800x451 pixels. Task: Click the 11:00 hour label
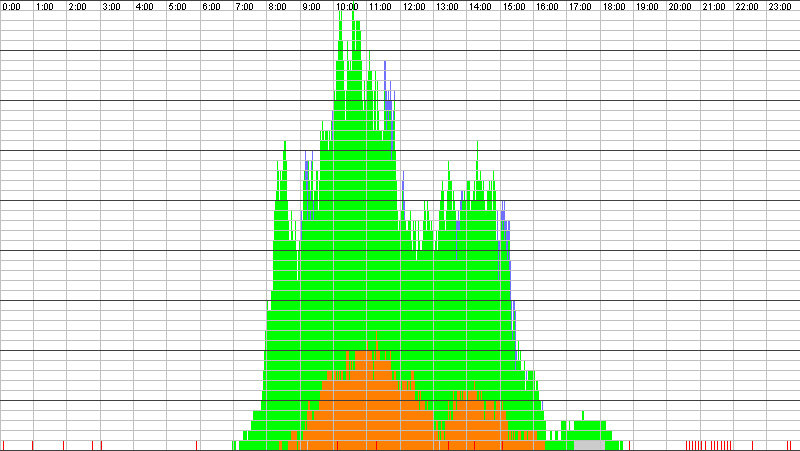tap(380, 7)
